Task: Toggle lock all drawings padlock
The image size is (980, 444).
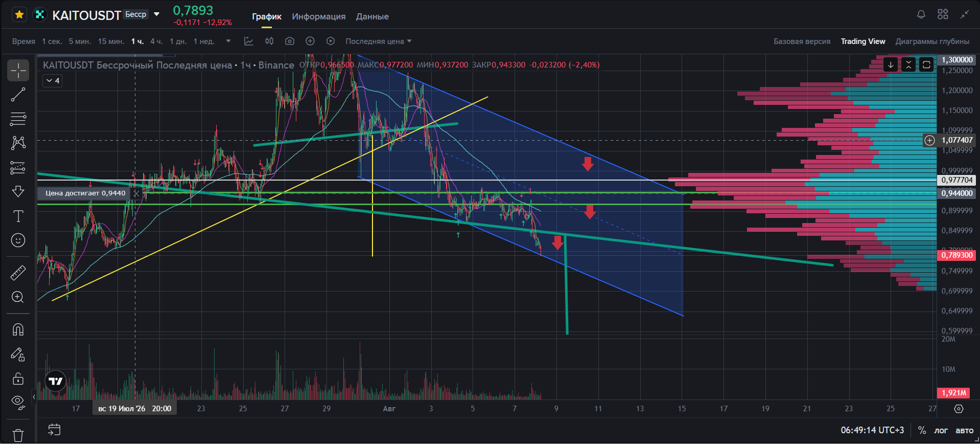Action: (x=18, y=379)
